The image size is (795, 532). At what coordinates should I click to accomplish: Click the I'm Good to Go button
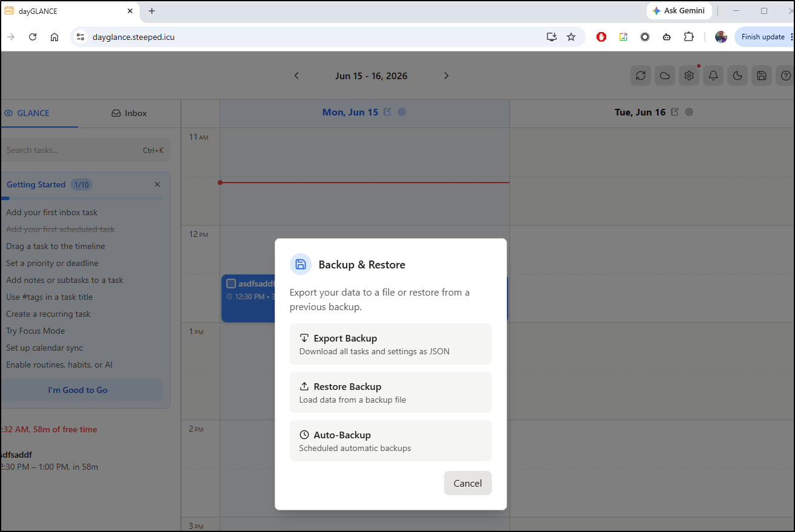pyautogui.click(x=81, y=390)
